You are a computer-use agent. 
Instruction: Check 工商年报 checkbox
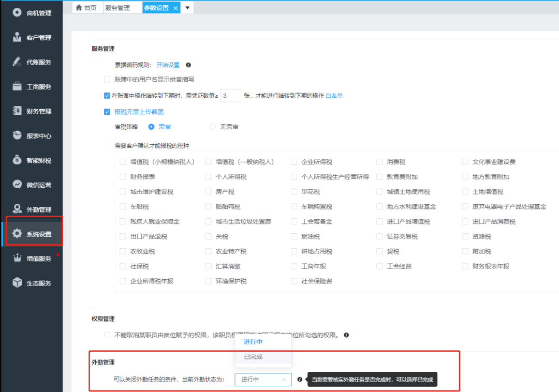click(x=294, y=266)
